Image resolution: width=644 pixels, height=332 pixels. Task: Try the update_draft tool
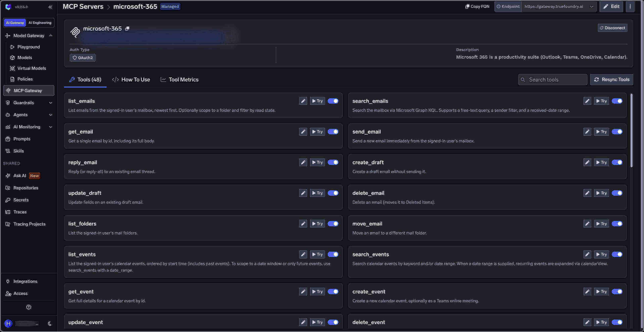(x=317, y=193)
